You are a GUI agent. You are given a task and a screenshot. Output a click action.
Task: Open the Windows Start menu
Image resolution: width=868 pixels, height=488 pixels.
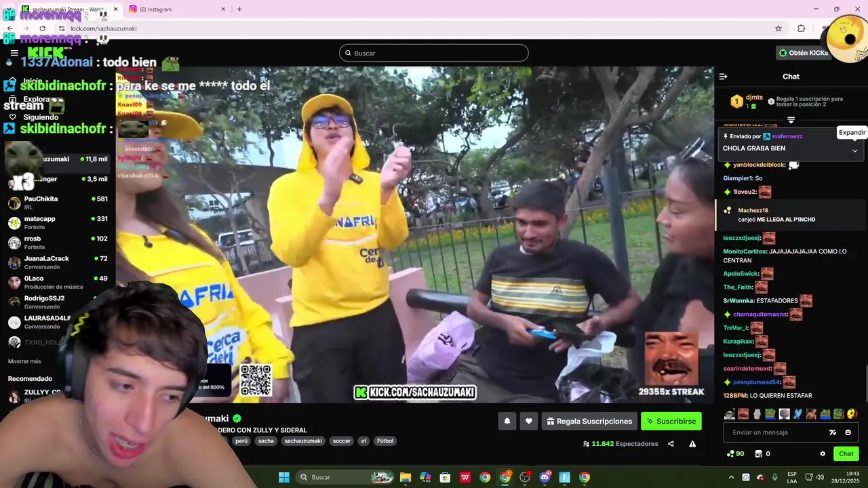(x=284, y=477)
